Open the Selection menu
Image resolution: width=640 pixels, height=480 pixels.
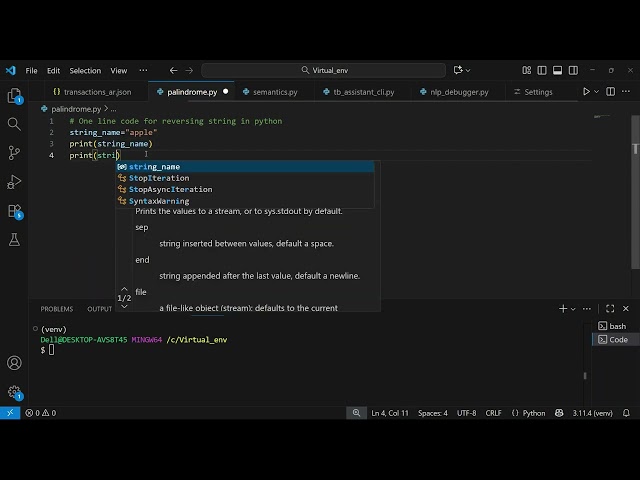pyautogui.click(x=85, y=71)
